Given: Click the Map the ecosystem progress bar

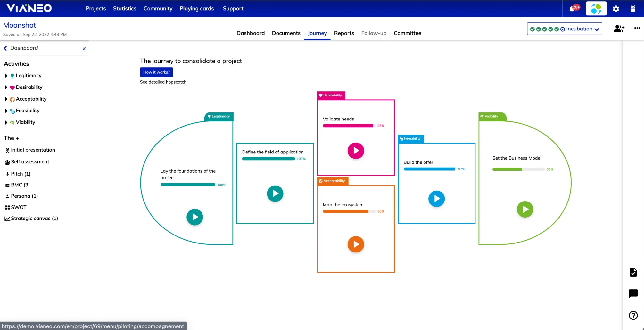Looking at the screenshot, I should pyautogui.click(x=349, y=211).
